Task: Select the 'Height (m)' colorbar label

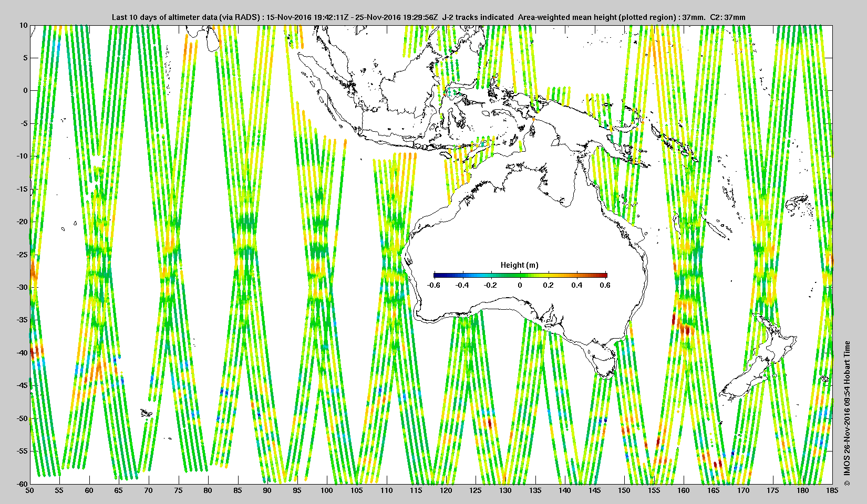Action: pos(520,265)
